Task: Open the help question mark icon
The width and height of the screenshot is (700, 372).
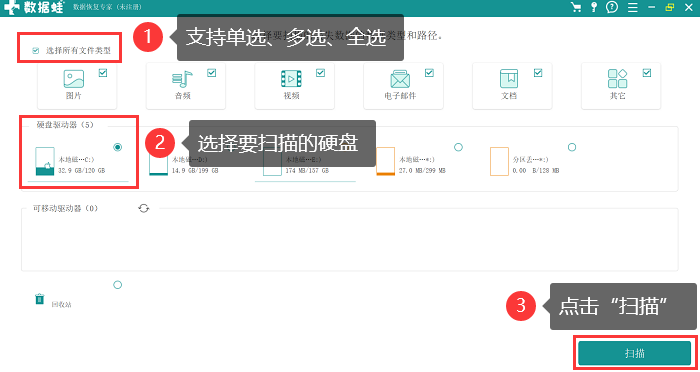Action: (612, 7)
